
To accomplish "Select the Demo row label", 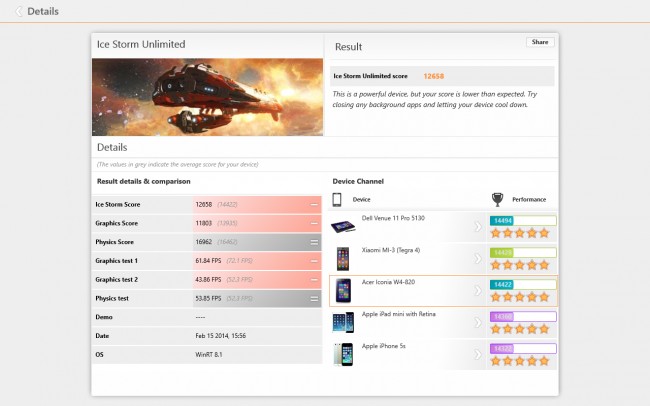I will click(x=104, y=317).
